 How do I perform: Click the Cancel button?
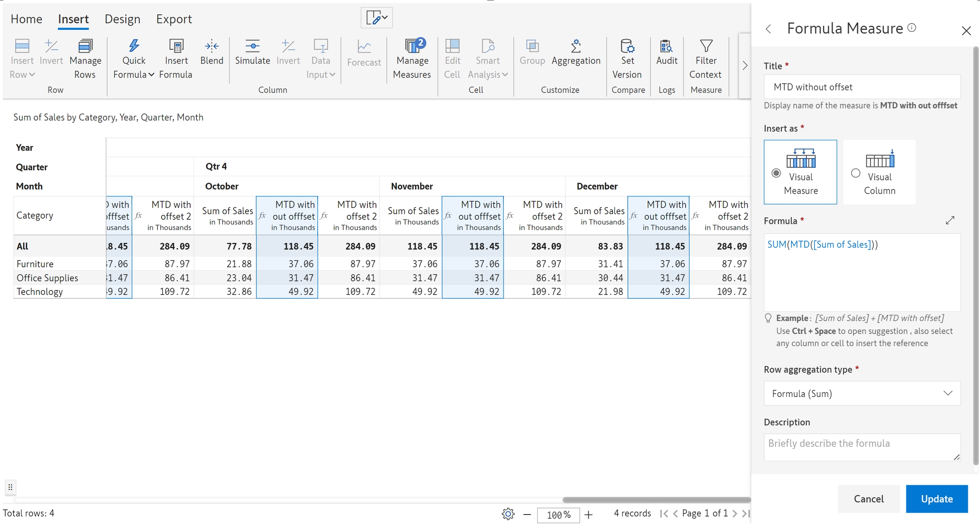point(869,499)
